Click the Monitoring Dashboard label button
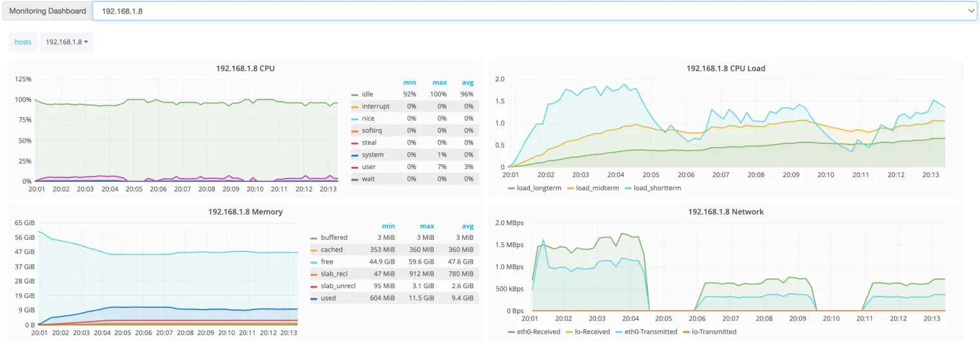This screenshot has height=341, width=980. tap(48, 11)
